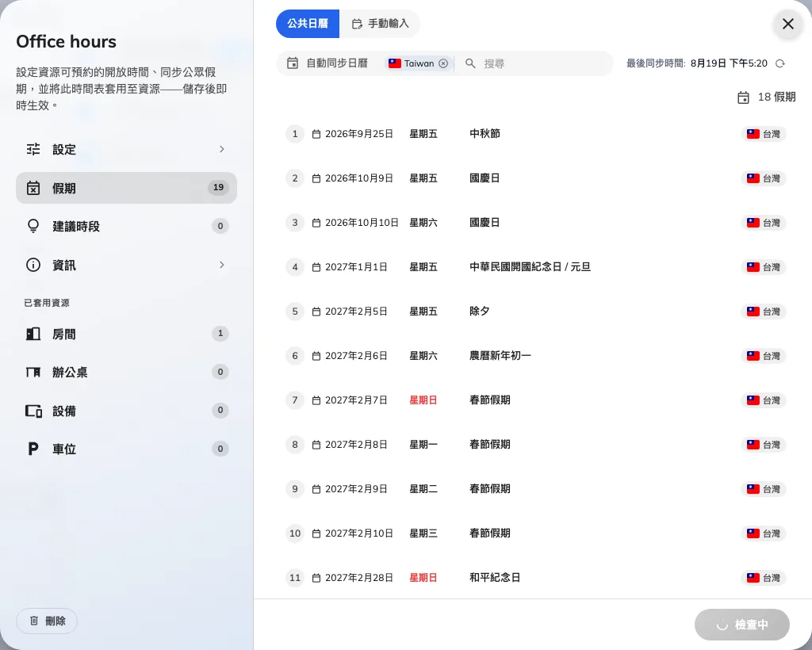The image size is (812, 650).
Task: Click the 車位 parking P icon
Action: (x=33, y=449)
